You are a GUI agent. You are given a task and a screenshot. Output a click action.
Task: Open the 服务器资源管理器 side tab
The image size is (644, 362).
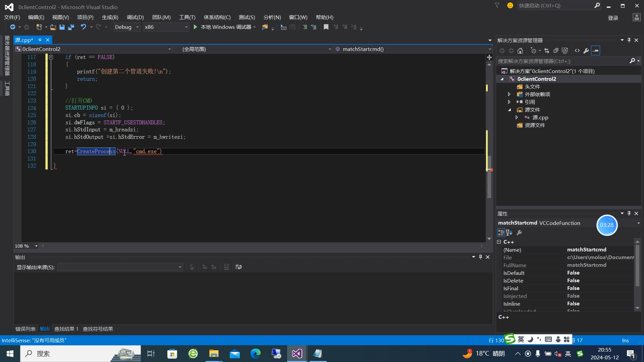click(x=7, y=56)
